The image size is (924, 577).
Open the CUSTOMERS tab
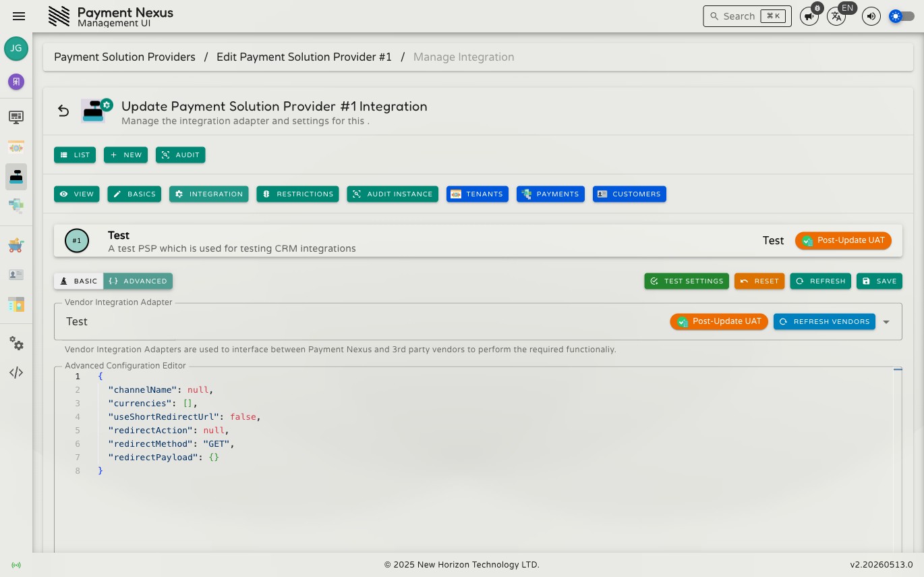coord(629,194)
